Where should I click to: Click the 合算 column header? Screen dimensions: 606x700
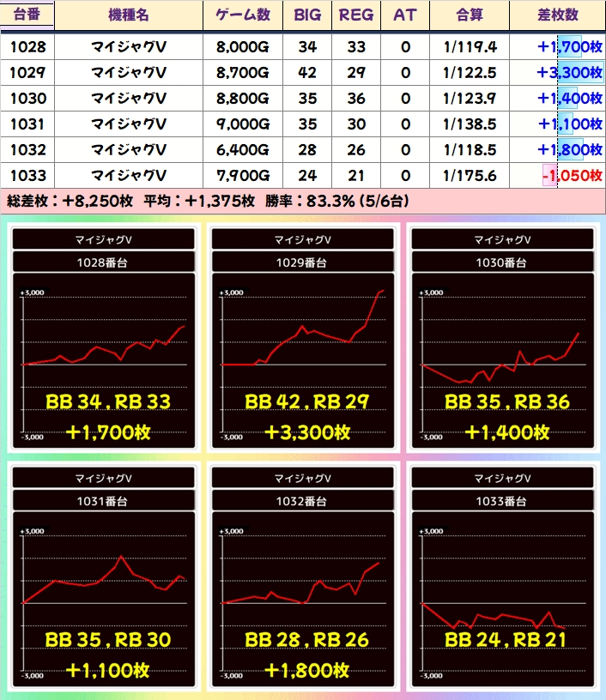click(470, 15)
